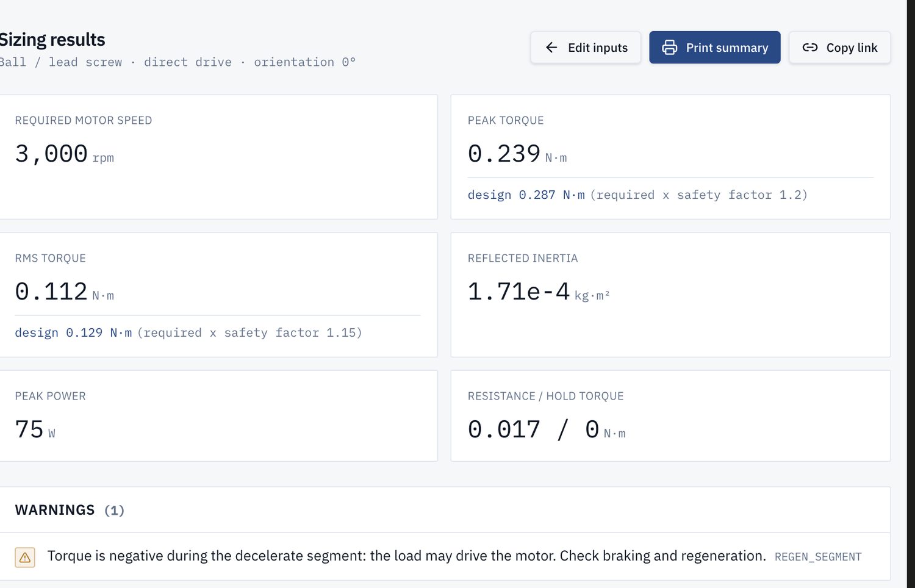915x588 pixels.
Task: Click the direct drive orientation subtitle
Action: 178,62
